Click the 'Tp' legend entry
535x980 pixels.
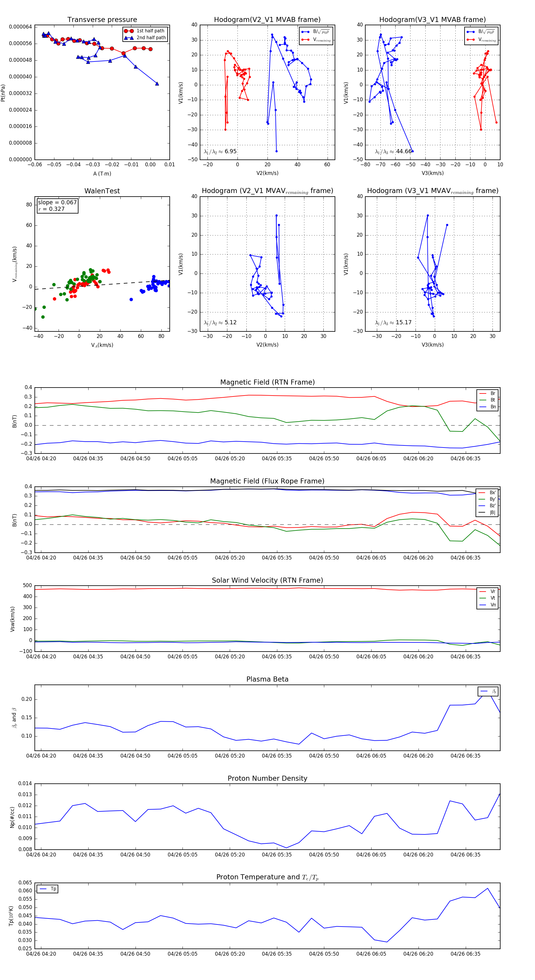click(48, 889)
